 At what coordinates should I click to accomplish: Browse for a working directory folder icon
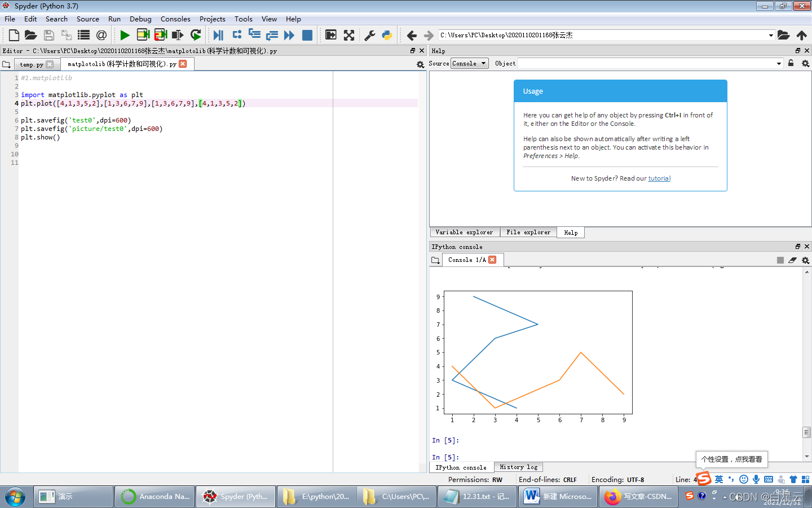784,35
